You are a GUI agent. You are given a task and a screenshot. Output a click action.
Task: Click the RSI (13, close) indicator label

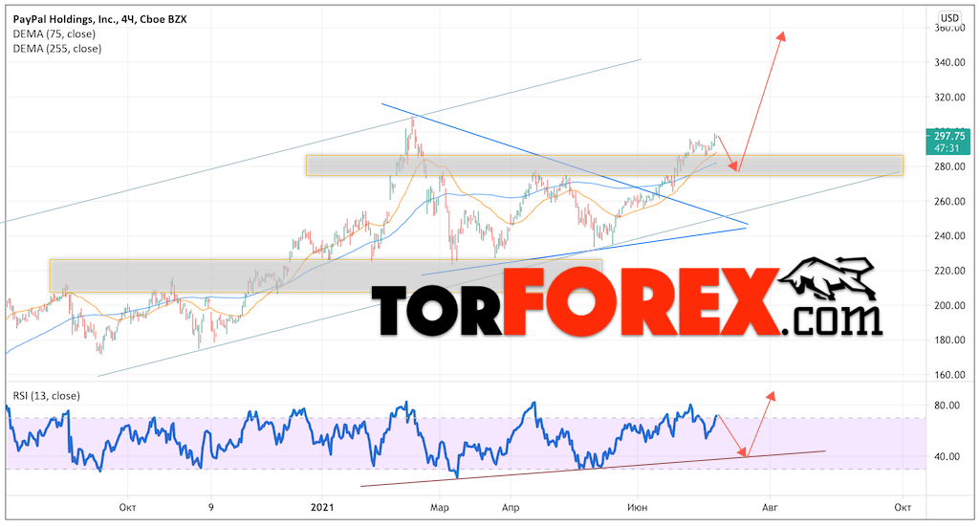click(46, 396)
